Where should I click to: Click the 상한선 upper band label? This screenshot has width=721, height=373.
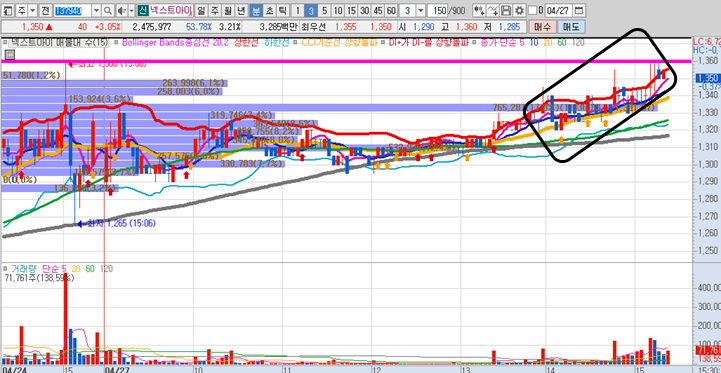point(246,42)
